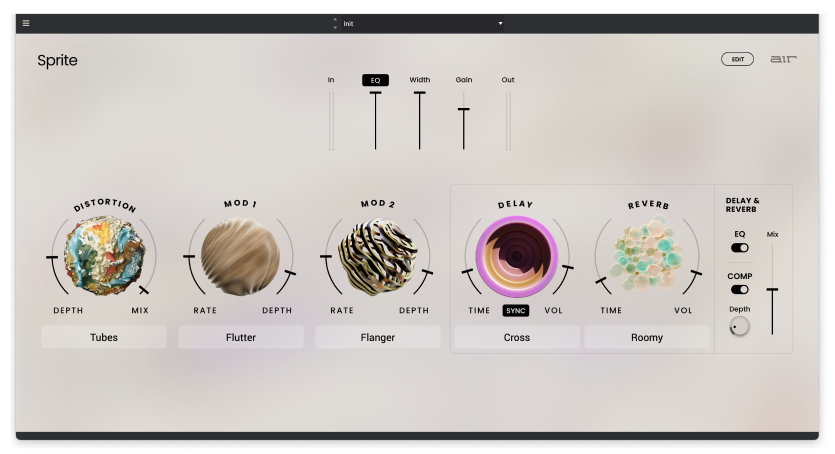The image size is (835, 454).
Task: Click the Sprite plugin title
Action: [57, 60]
